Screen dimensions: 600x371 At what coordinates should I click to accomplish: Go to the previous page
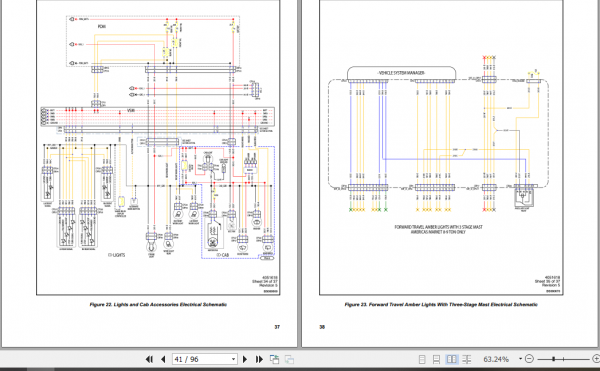click(x=163, y=359)
